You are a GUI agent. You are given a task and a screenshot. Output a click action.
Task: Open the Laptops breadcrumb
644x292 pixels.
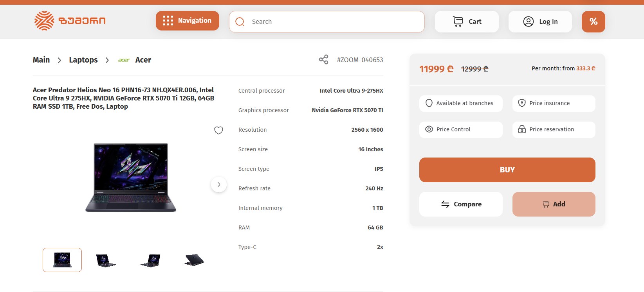[83, 60]
